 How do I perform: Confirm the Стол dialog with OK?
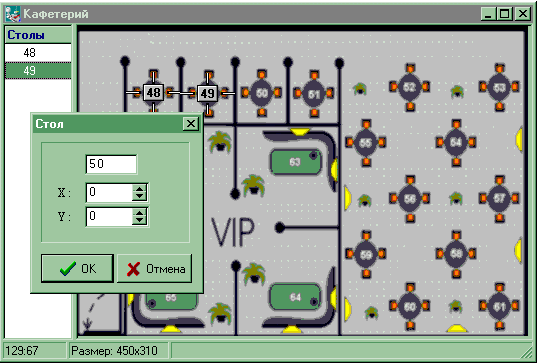77,269
